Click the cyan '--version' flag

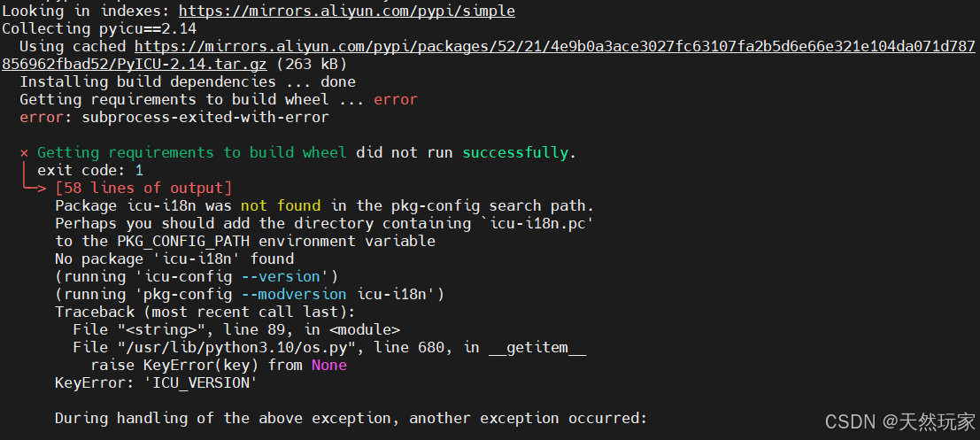click(x=285, y=276)
